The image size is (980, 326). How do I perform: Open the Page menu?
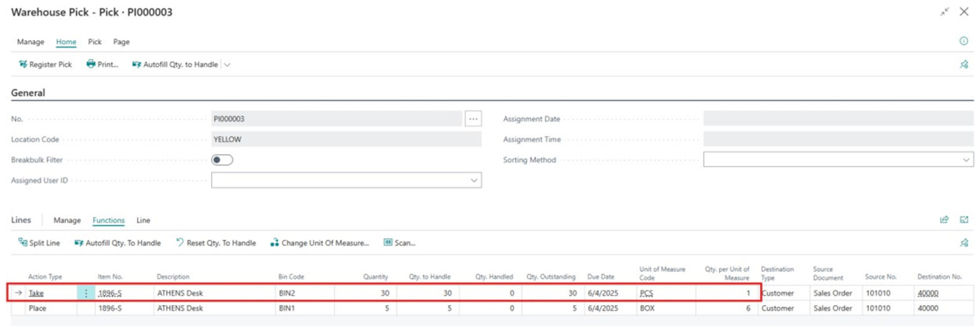(x=121, y=42)
